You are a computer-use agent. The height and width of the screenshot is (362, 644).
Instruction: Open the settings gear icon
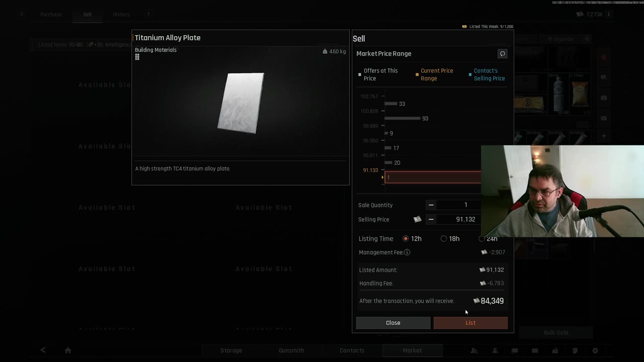595,350
